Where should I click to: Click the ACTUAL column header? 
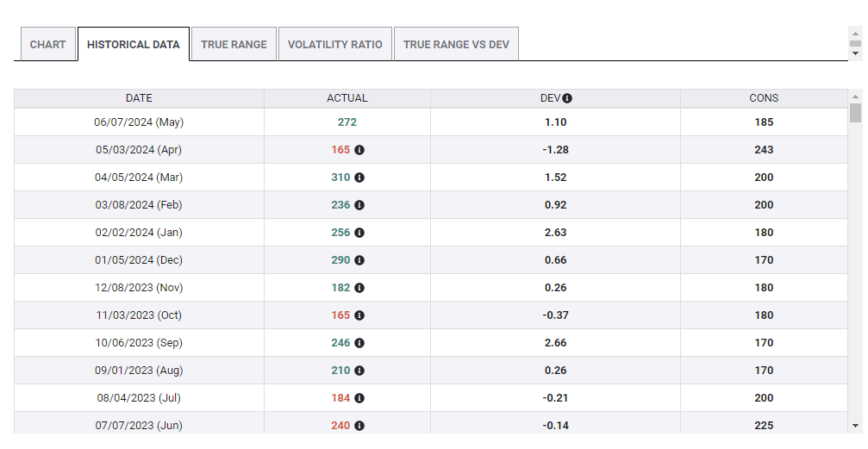[347, 98]
